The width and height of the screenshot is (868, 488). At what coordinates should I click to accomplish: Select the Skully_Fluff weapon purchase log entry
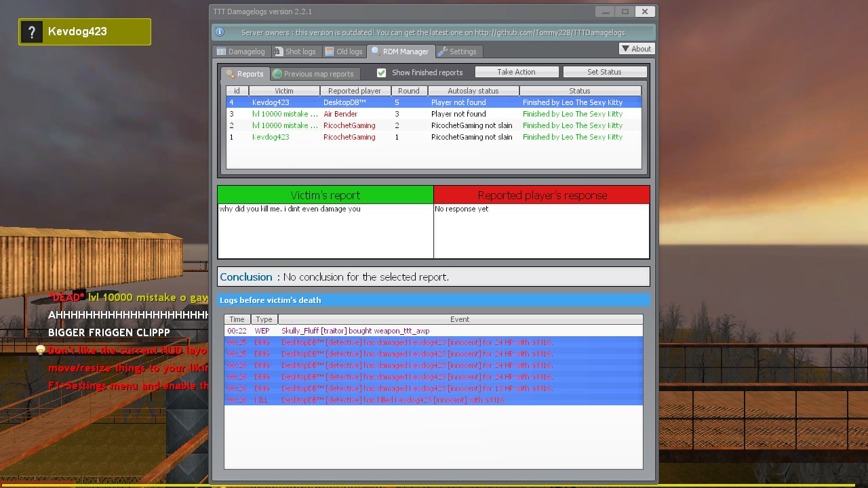[433, 331]
